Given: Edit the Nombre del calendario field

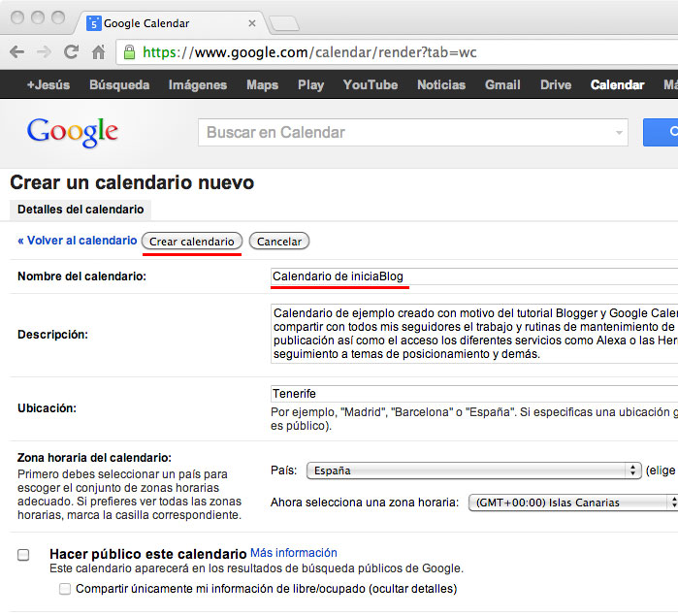Looking at the screenshot, I should coord(474,276).
